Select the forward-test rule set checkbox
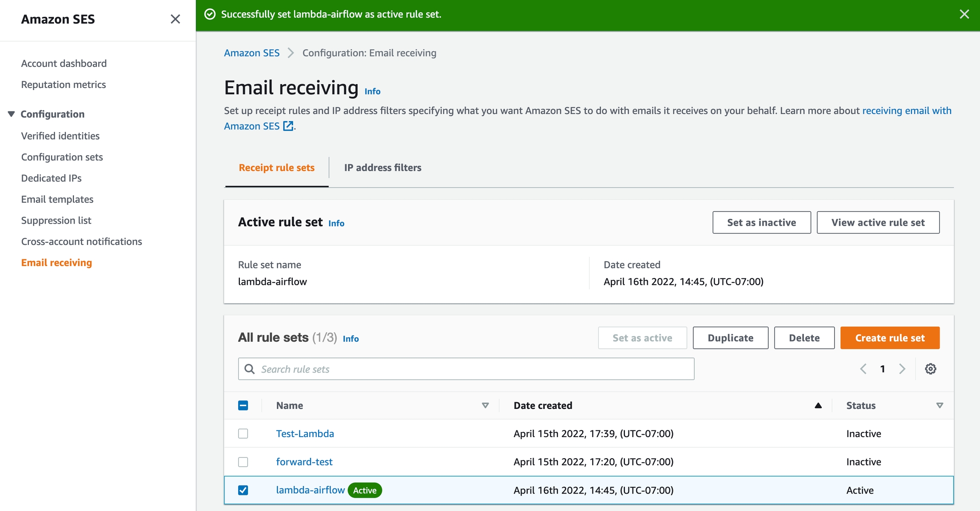This screenshot has width=980, height=511. tap(243, 462)
